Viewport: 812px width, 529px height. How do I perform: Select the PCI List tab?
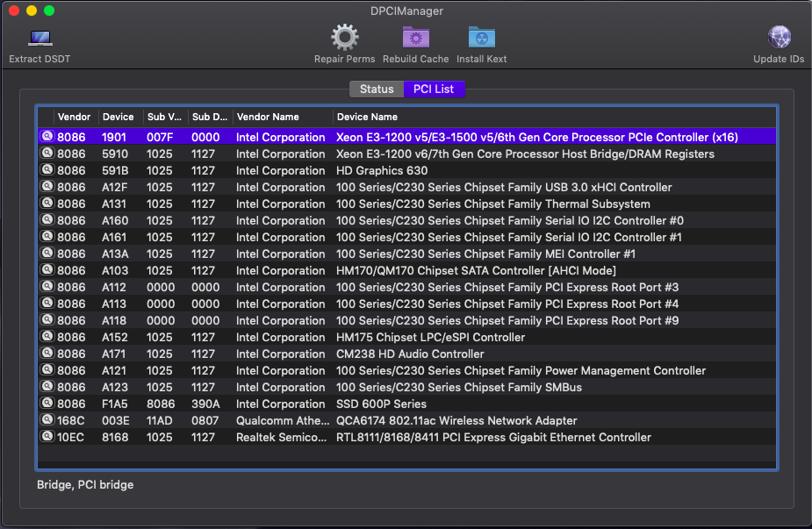pos(434,89)
